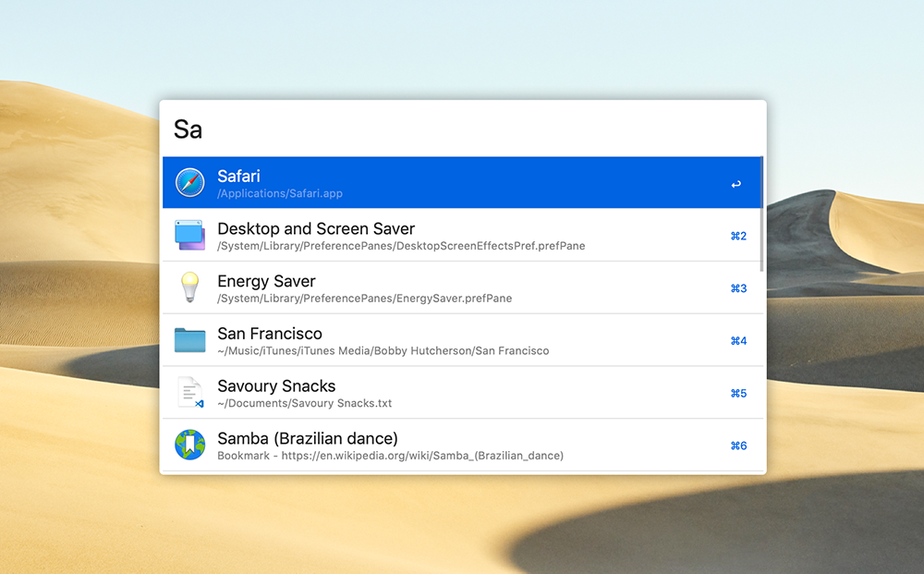
Task: Select the 'Samba (Brazilian dance)' result title
Action: (308, 438)
